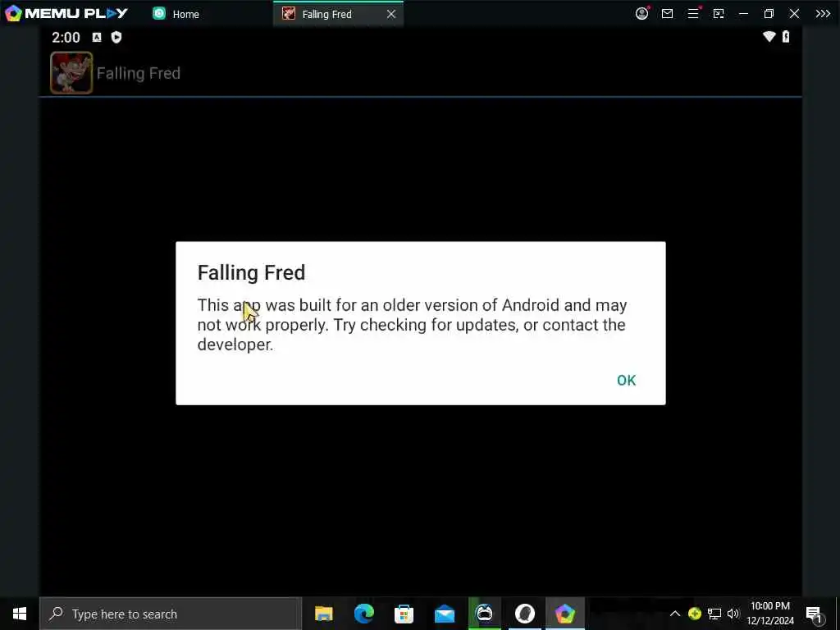The height and width of the screenshot is (630, 840).
Task: Open the Windows notification center
Action: click(x=815, y=614)
